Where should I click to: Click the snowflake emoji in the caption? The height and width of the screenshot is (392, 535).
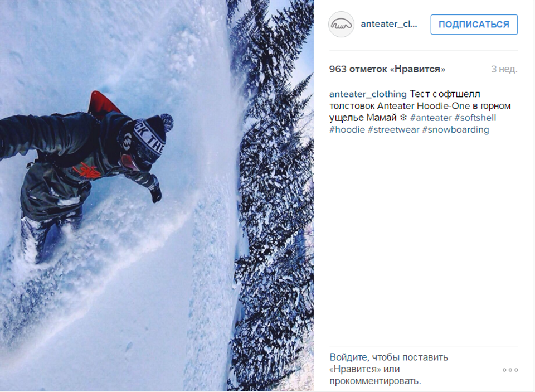tap(403, 118)
